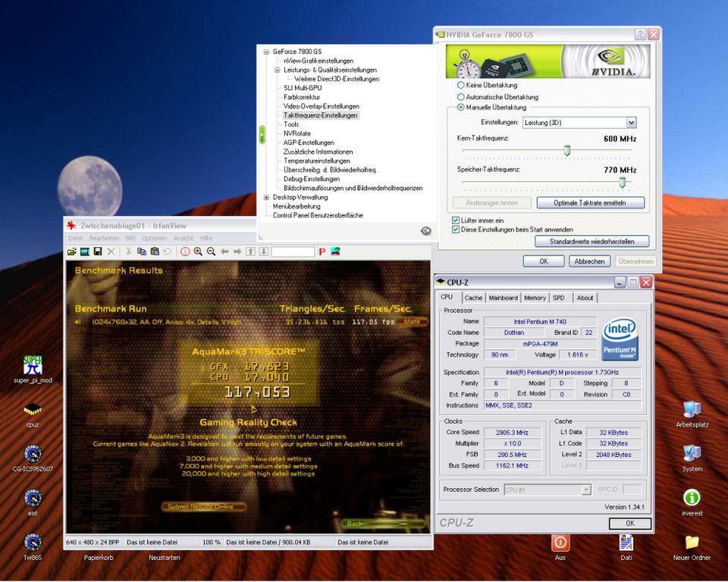The image size is (728, 582).
Task: Switch to the About tab in CPU-Z
Action: point(585,298)
